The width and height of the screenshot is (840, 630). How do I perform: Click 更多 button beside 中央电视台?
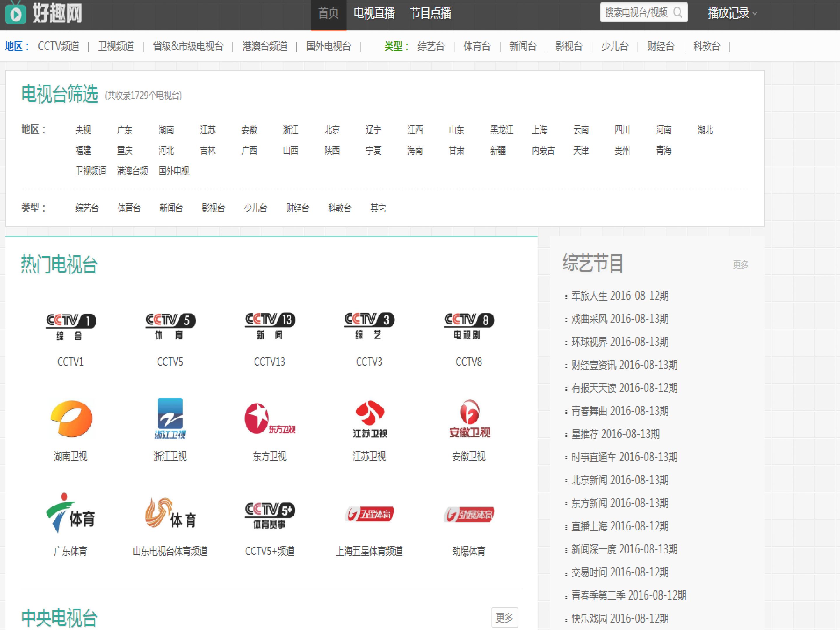504,617
